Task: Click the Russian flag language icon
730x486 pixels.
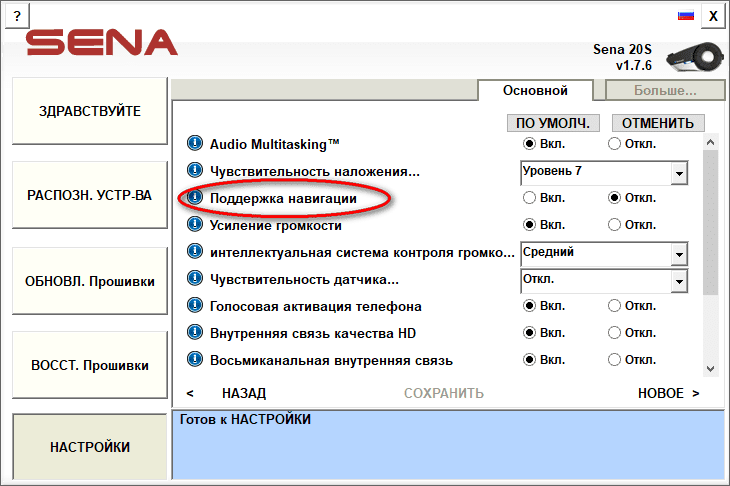Action: pyautogui.click(x=686, y=15)
